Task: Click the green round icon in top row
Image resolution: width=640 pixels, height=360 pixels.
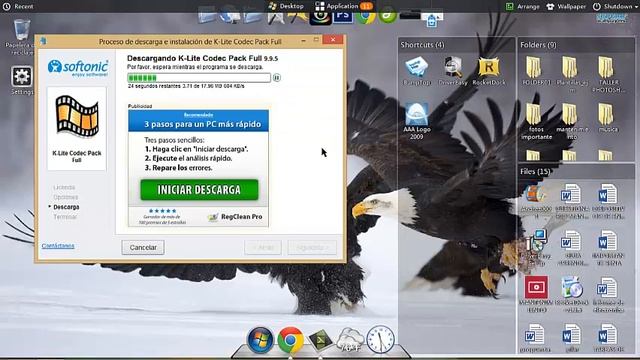Action: pos(387,16)
